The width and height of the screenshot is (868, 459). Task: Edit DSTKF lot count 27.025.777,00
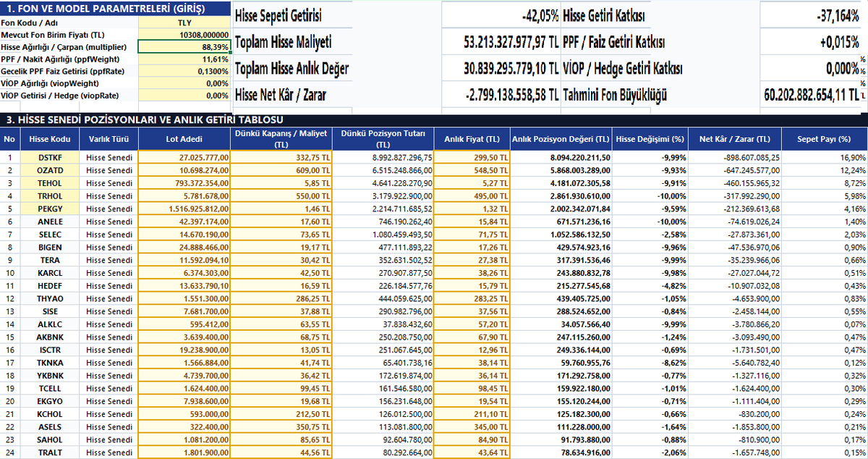(184, 157)
